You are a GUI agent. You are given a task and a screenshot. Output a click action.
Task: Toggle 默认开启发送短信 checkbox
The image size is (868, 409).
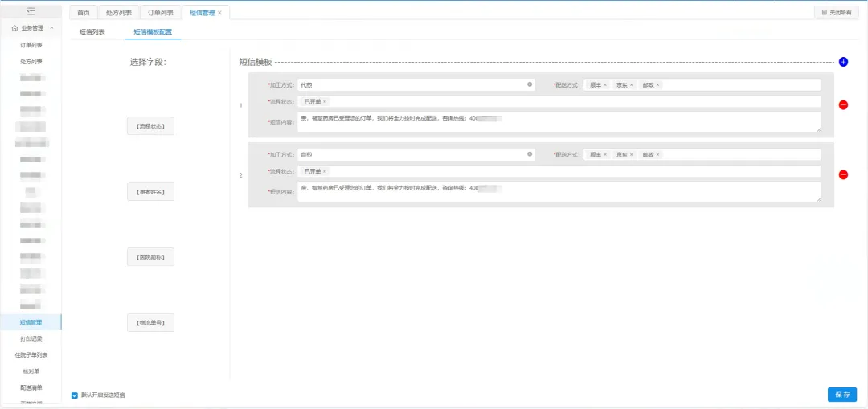(x=75, y=395)
